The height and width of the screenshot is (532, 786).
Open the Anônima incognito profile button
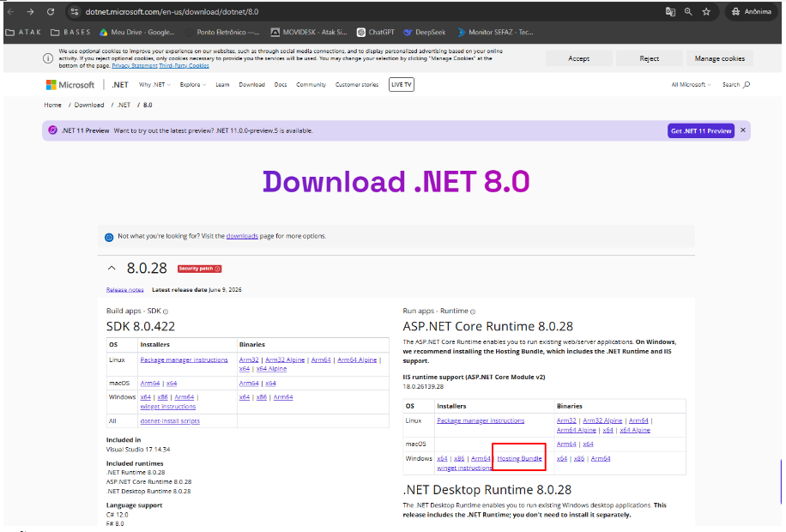[x=751, y=11]
